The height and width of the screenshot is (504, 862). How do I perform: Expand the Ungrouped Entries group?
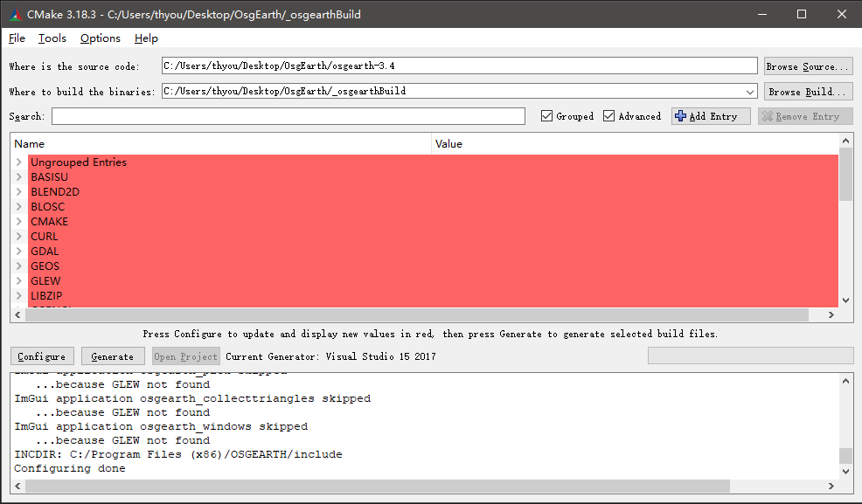(19, 162)
